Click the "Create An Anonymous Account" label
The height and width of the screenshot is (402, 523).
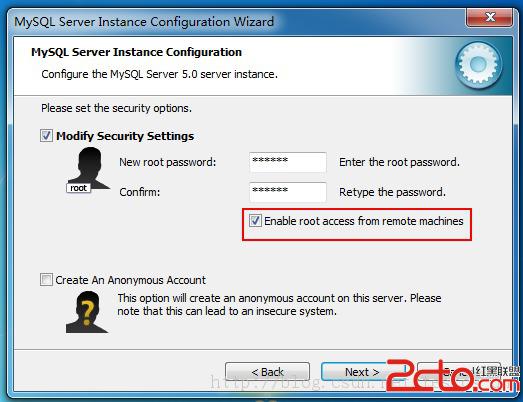[x=131, y=280]
